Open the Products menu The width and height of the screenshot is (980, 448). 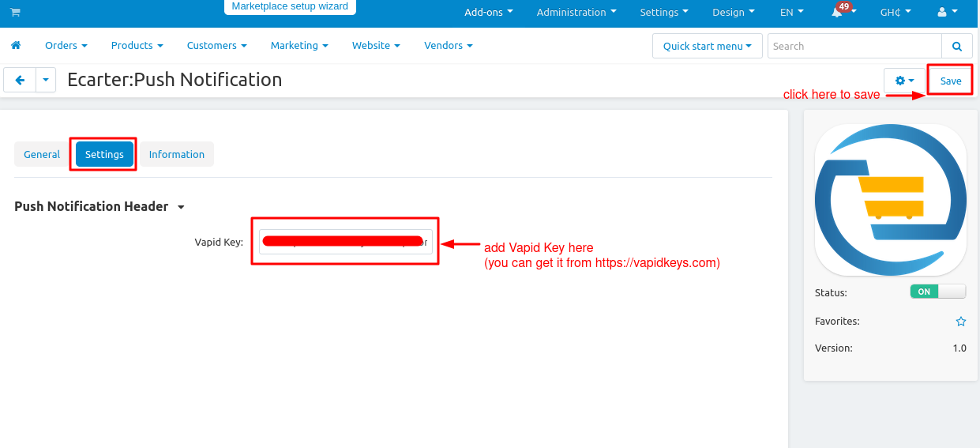[x=137, y=46]
